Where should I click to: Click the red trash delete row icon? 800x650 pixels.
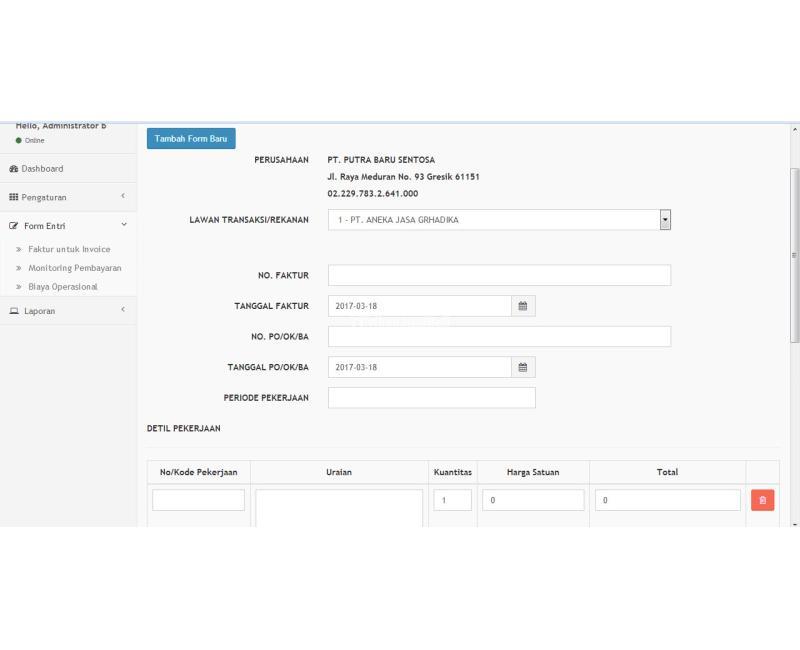pos(762,500)
